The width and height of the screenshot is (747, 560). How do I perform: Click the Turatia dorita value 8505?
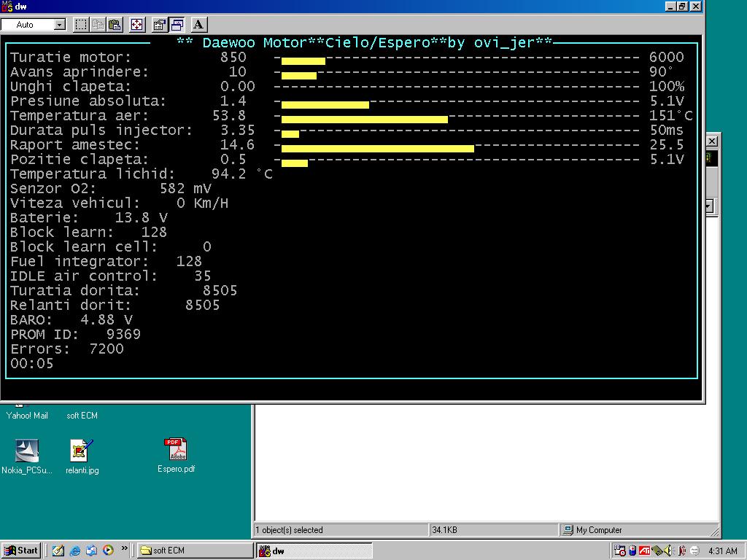coord(220,290)
